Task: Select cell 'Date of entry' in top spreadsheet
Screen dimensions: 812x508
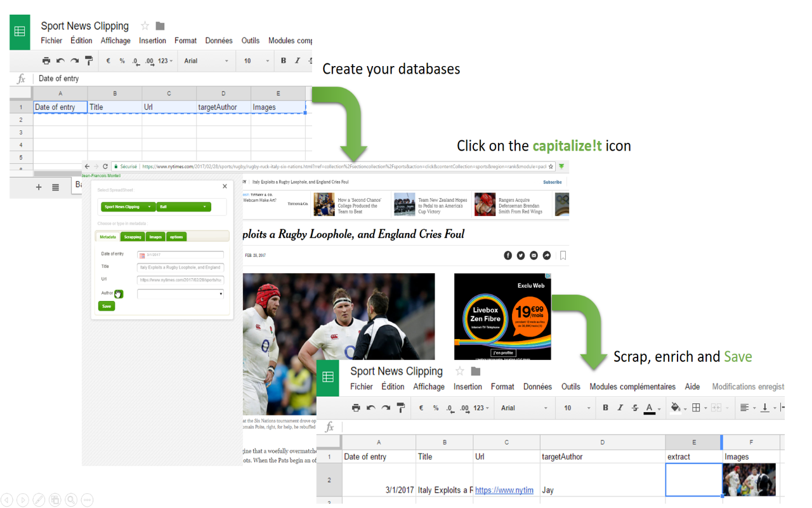Action: pos(60,107)
